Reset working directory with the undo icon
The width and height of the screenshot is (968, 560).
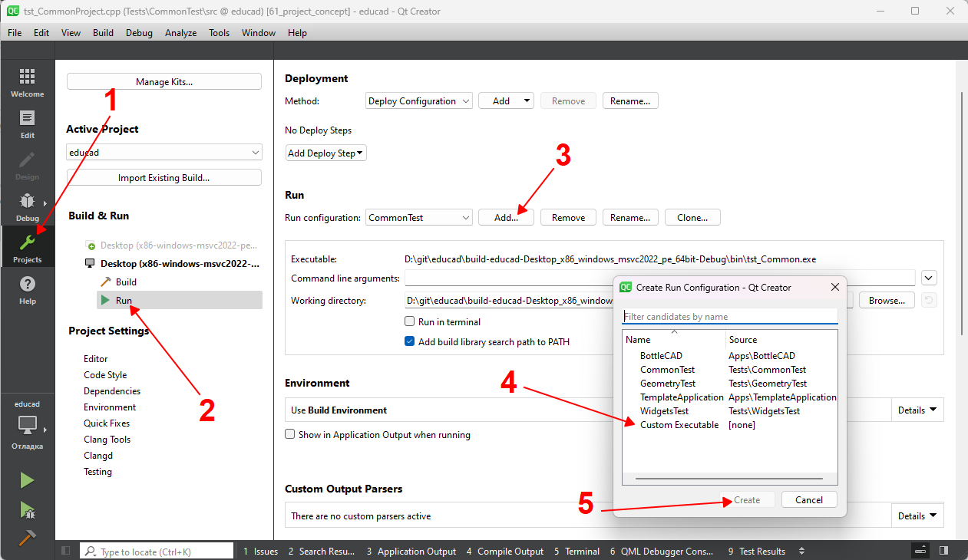pyautogui.click(x=929, y=301)
